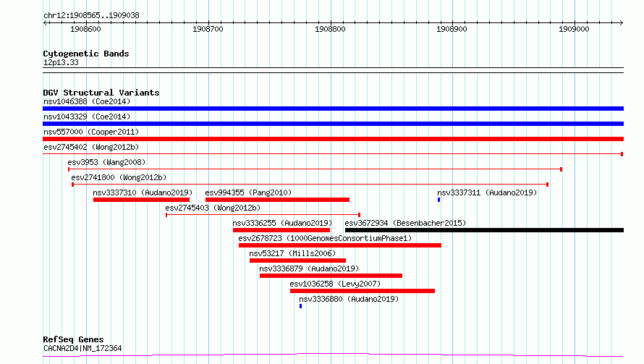The image size is (644, 364).
Task: Open the esv3953 (Wang2008) label
Action: (x=106, y=162)
